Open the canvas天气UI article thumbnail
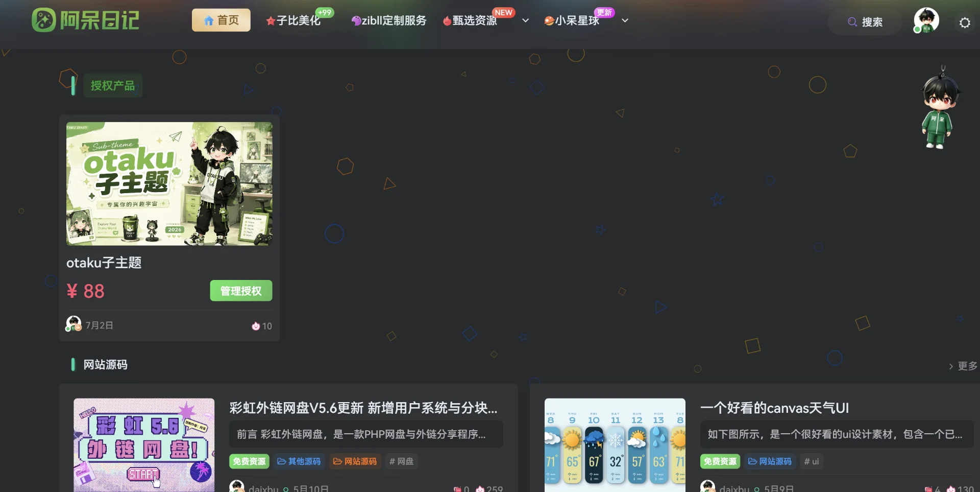The image size is (980, 492). [x=615, y=445]
